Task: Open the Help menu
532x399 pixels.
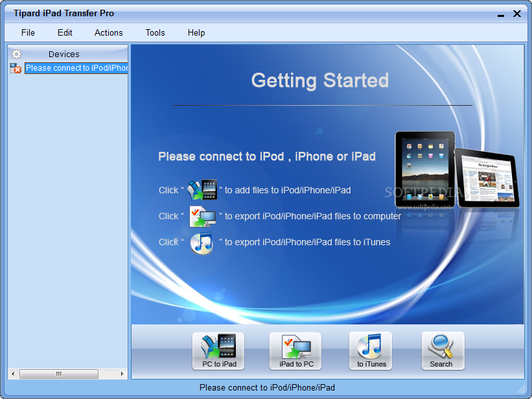Action: point(196,32)
